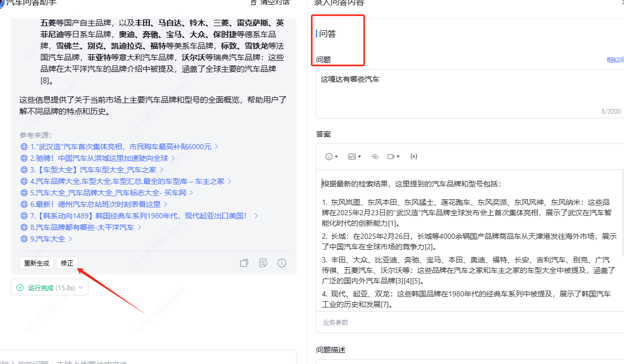The image size is (624, 364).
Task: Click globe icon beside reference 4
Action: point(24,181)
